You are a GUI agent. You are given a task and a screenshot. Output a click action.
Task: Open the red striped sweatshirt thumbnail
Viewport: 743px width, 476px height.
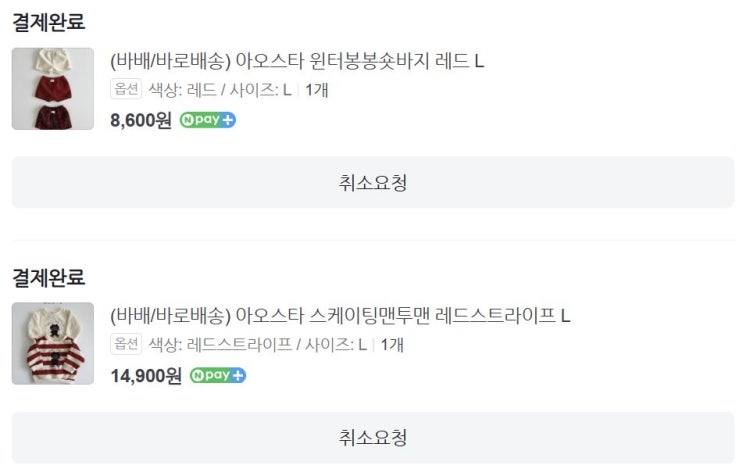(x=53, y=344)
